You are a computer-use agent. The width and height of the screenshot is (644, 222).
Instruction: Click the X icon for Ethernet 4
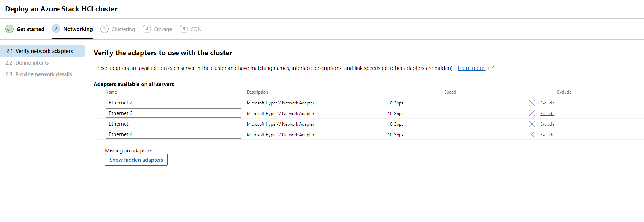pos(532,134)
